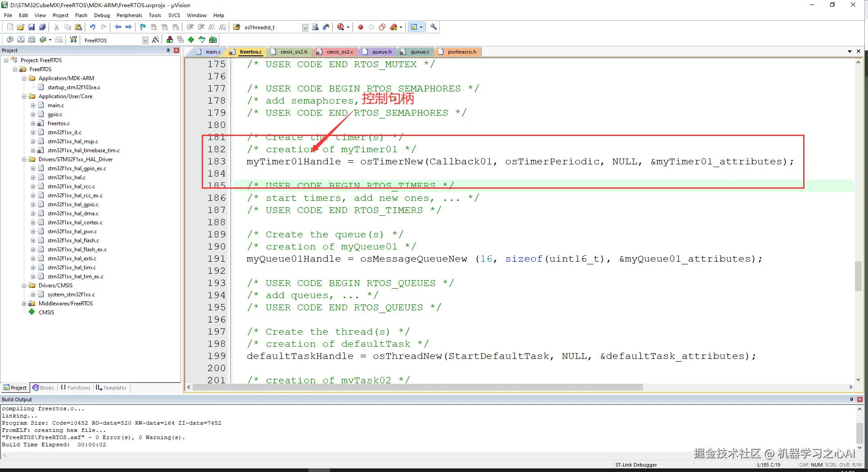Rebuild all target files icon
Screen dimensions: 868x472
coord(32,40)
